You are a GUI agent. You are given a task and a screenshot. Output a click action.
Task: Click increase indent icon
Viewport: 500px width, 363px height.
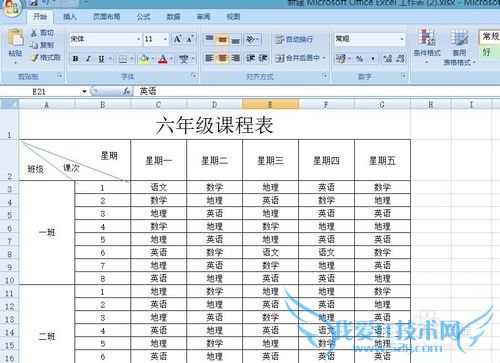point(263,58)
